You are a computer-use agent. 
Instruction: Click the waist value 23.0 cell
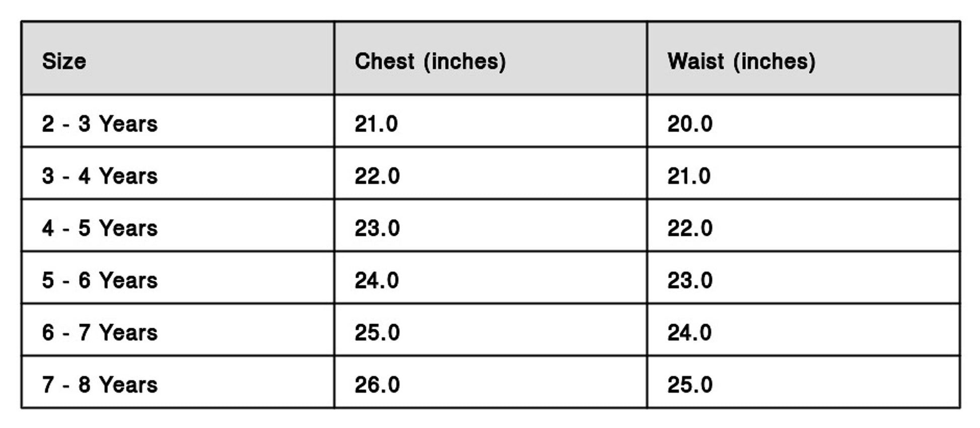(x=689, y=280)
